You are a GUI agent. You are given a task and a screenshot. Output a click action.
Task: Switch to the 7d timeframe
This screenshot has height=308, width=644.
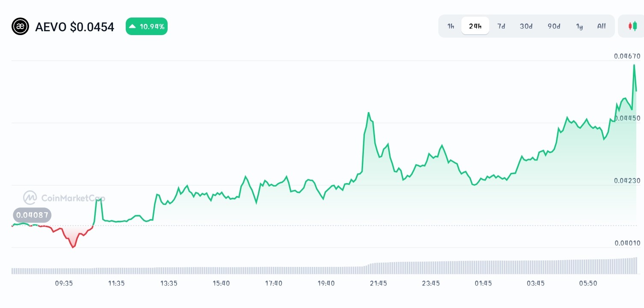coord(501,26)
